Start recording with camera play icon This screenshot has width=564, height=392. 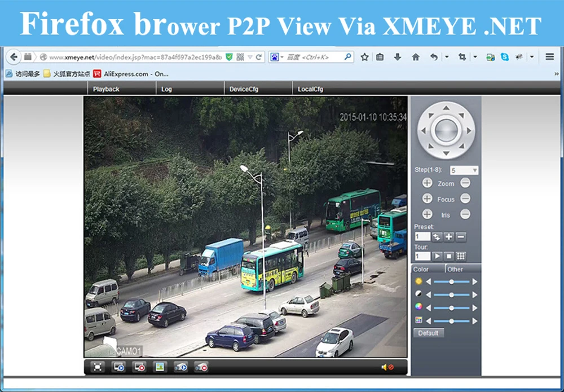[x=180, y=367]
